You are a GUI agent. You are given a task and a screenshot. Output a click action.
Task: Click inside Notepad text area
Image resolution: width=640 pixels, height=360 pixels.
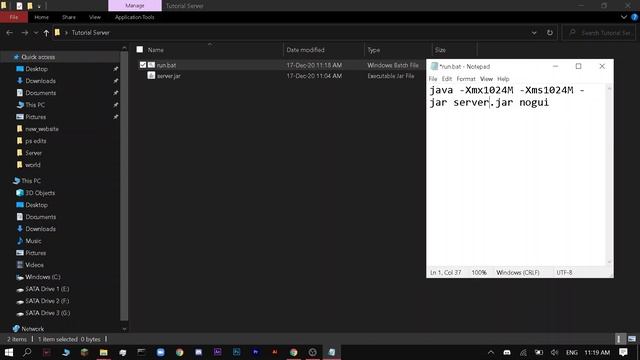517,176
